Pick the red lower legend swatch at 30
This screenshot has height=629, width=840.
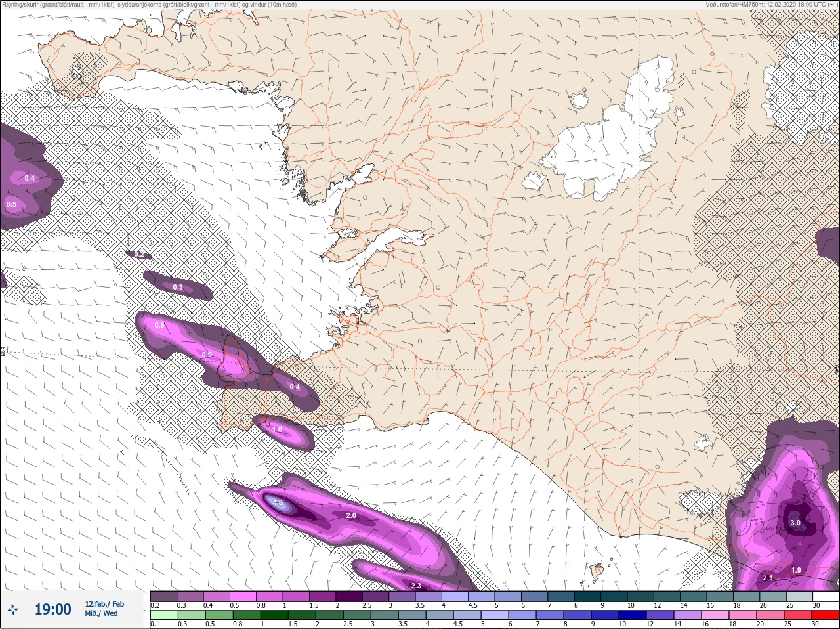click(x=826, y=615)
